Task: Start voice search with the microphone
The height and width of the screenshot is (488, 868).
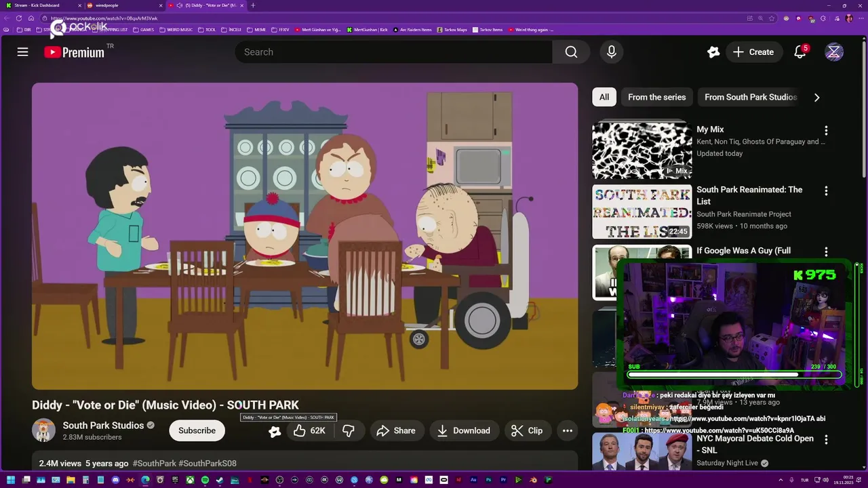Action: tap(612, 52)
